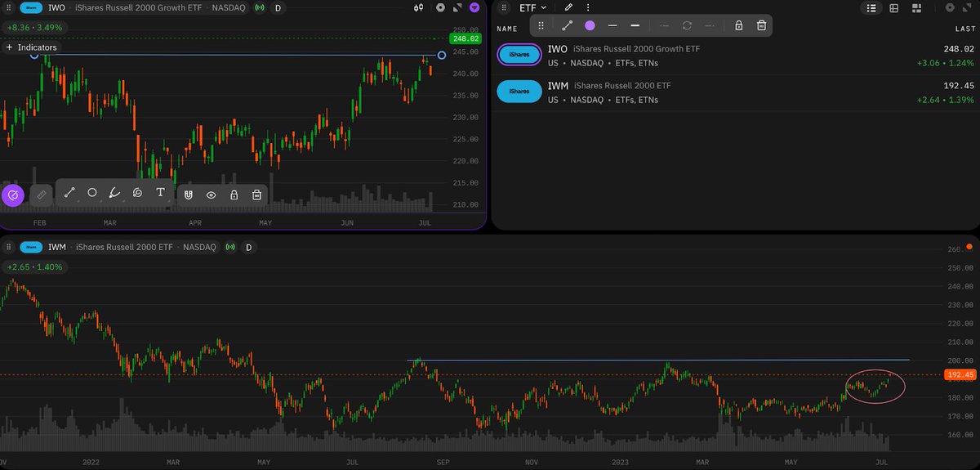The height and width of the screenshot is (470, 980).
Task: Select the brush drawing tool
Action: coord(115,194)
